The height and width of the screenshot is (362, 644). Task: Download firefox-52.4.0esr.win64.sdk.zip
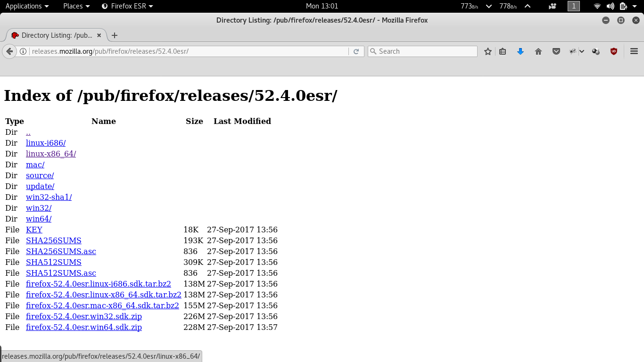(84, 327)
